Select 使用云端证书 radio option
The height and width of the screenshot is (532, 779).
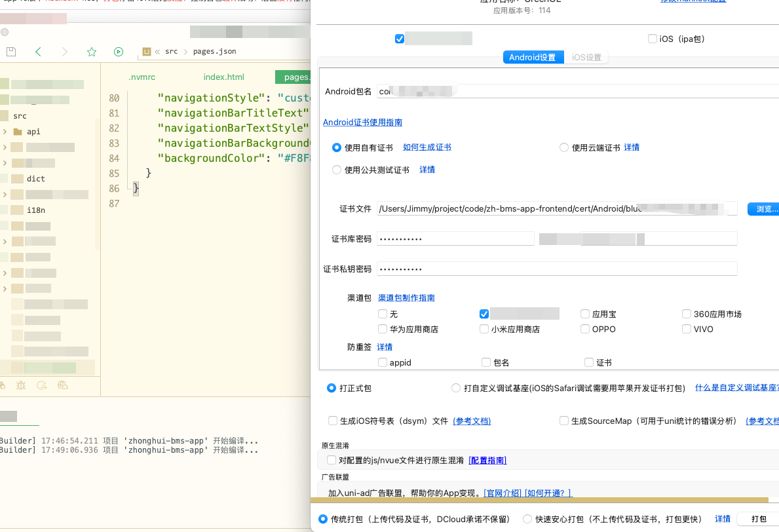pyautogui.click(x=564, y=147)
